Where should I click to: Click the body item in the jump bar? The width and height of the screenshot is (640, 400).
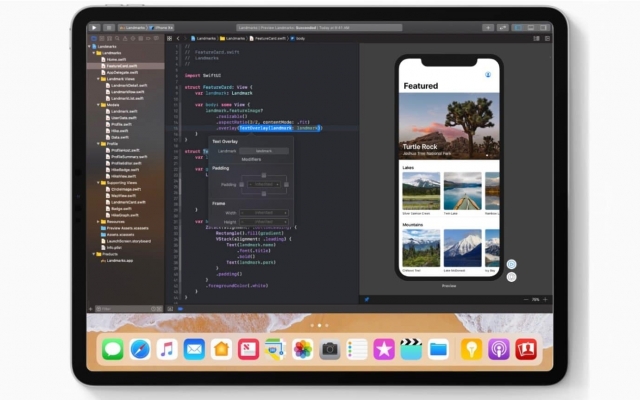point(298,38)
